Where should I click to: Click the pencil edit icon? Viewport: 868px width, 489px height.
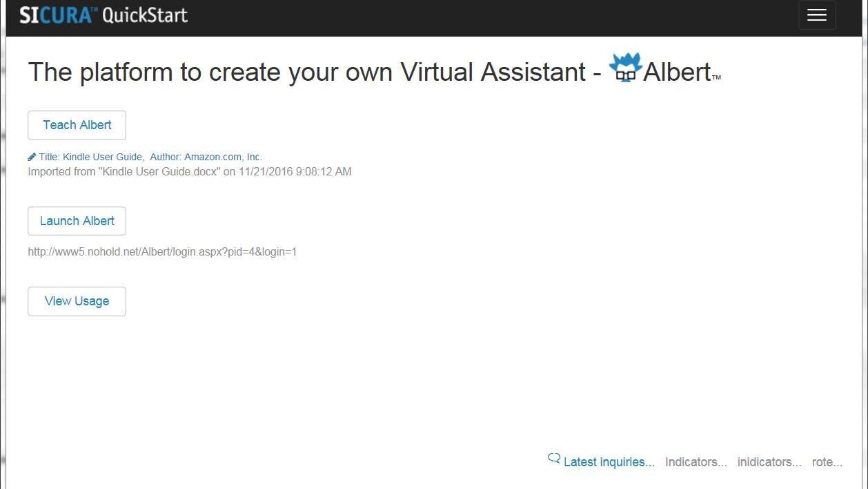(x=32, y=157)
